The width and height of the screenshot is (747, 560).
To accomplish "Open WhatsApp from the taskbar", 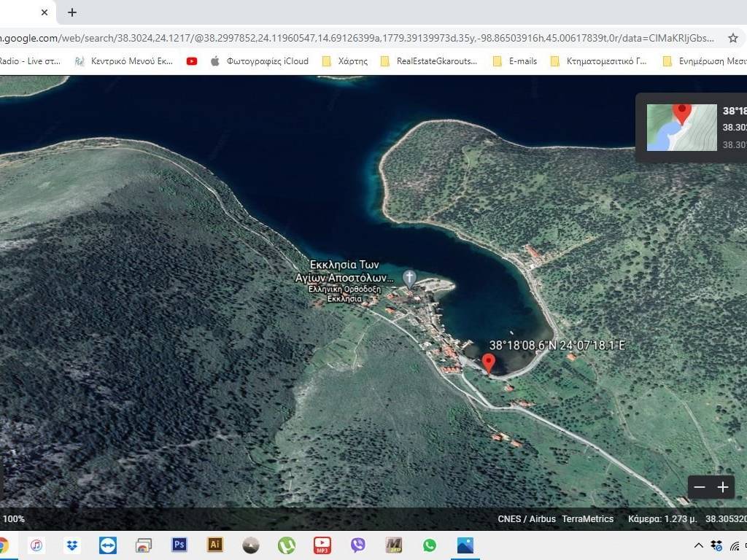I will (x=429, y=545).
